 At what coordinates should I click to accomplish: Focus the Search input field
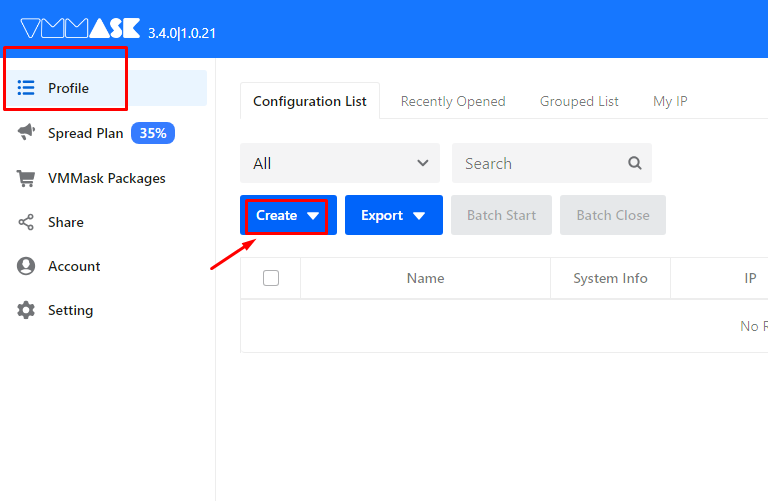point(540,163)
